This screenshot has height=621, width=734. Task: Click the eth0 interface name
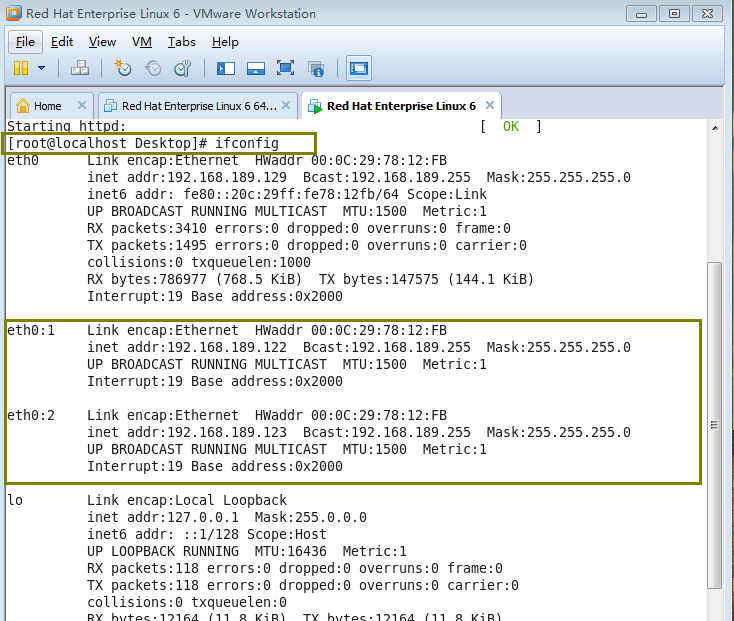click(x=23, y=161)
